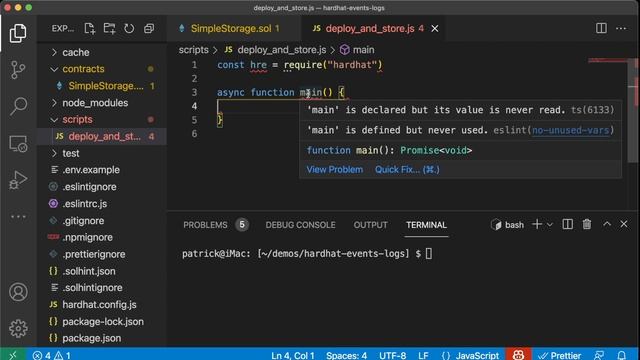This screenshot has height=360, width=640.
Task: Create a new folder in Explorer
Action: coord(109,29)
